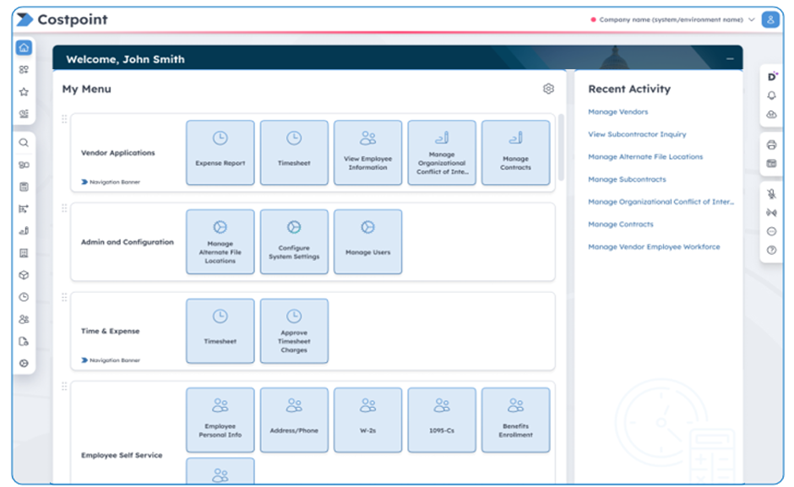
Task: Select the Manage Users tile
Action: pyautogui.click(x=368, y=241)
